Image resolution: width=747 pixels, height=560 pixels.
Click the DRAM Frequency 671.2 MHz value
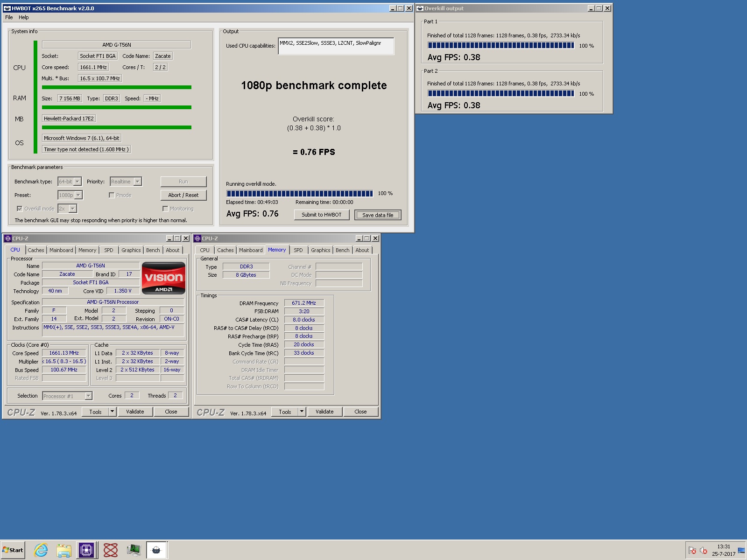pyautogui.click(x=304, y=303)
